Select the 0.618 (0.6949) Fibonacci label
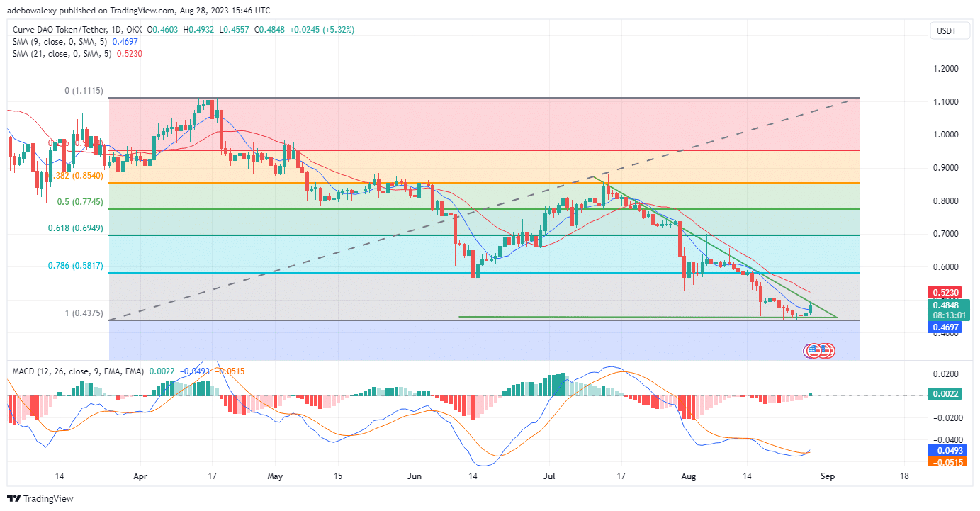 [77, 228]
